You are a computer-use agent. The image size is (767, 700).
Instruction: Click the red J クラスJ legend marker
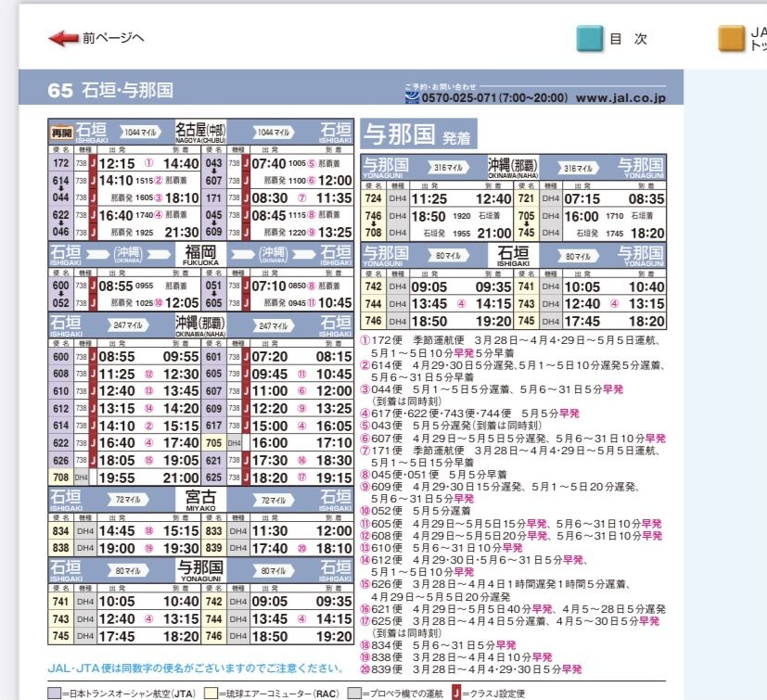(456, 693)
